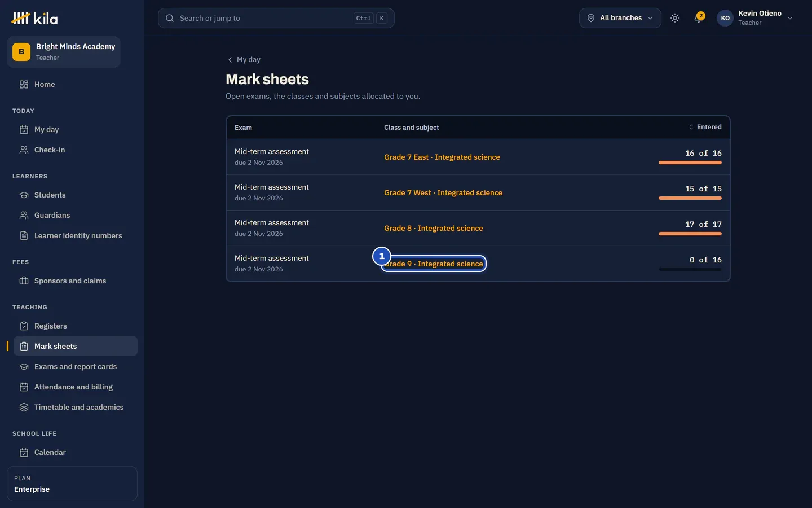
Task: Click the Students graduation cap icon
Action: pyautogui.click(x=24, y=195)
